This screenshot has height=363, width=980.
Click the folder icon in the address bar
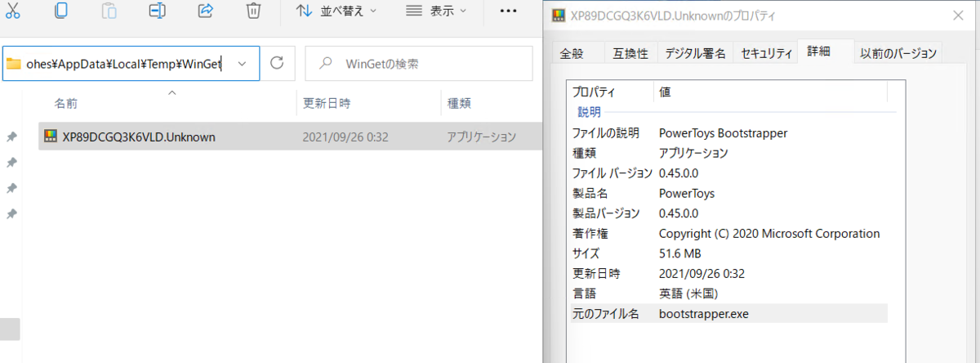click(x=14, y=64)
